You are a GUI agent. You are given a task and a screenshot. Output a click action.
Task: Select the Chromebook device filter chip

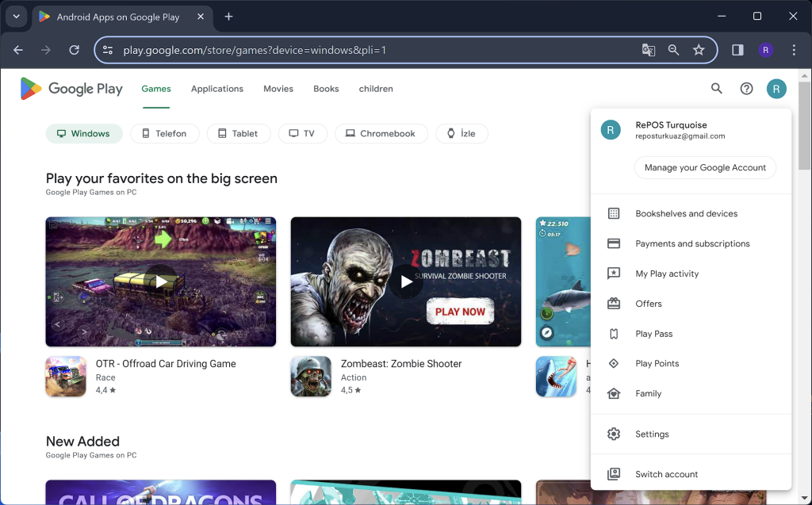coord(381,134)
